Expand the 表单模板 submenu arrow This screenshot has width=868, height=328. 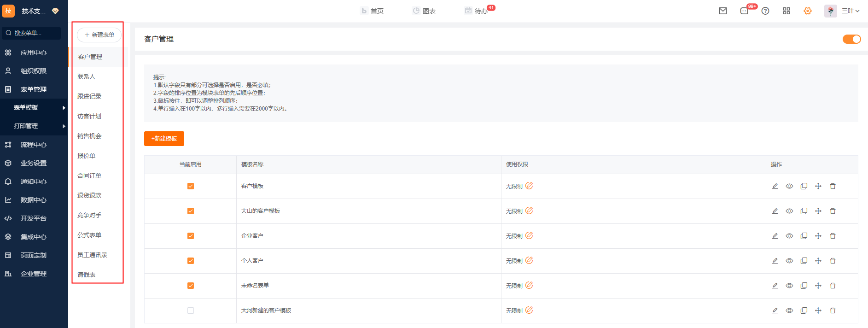tap(64, 108)
